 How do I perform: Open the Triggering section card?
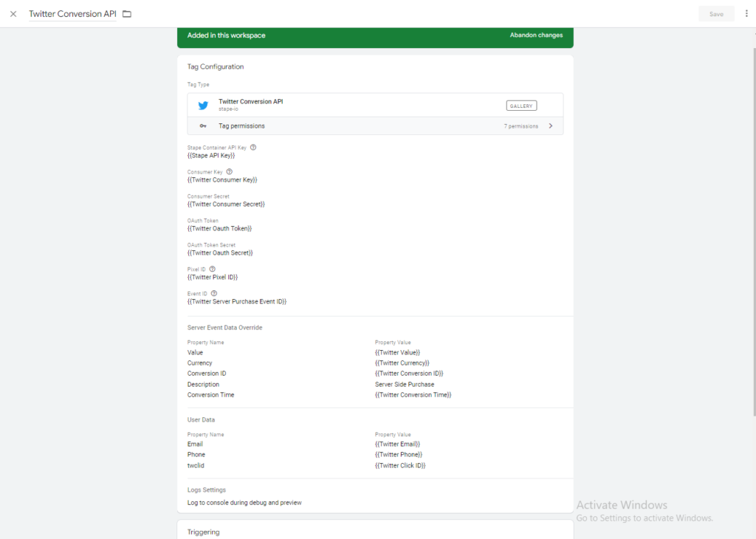(x=375, y=530)
